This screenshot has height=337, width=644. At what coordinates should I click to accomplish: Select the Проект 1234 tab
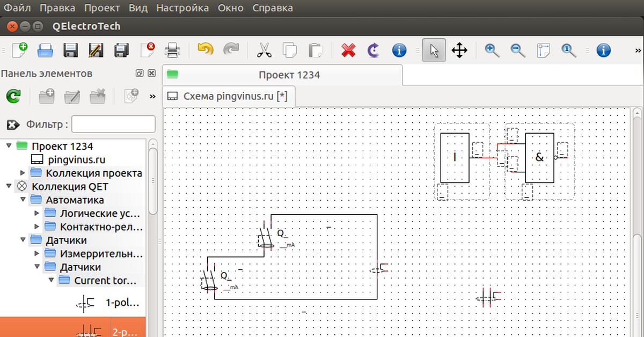tap(282, 75)
